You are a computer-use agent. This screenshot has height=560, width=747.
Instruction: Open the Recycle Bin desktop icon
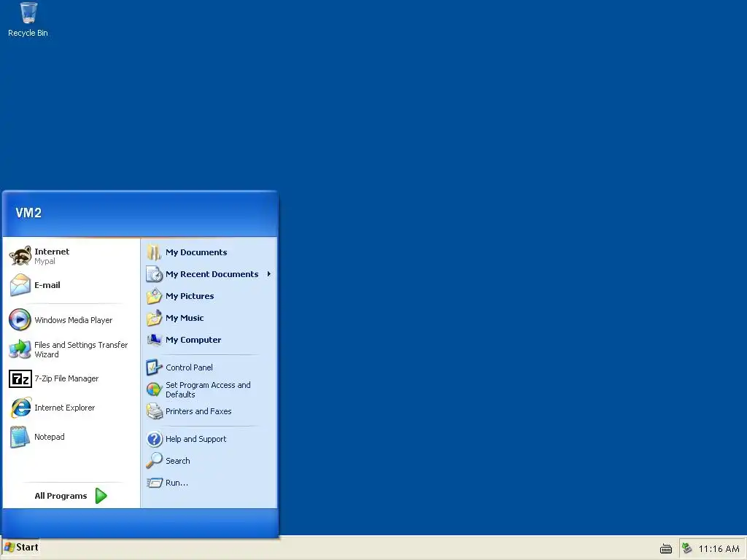point(28,20)
